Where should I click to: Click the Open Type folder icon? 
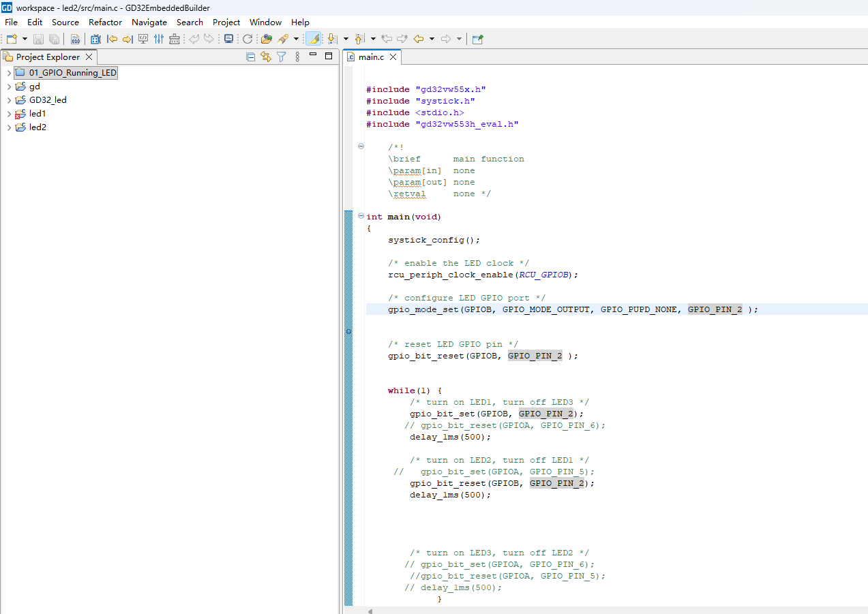pyautogui.click(x=267, y=40)
